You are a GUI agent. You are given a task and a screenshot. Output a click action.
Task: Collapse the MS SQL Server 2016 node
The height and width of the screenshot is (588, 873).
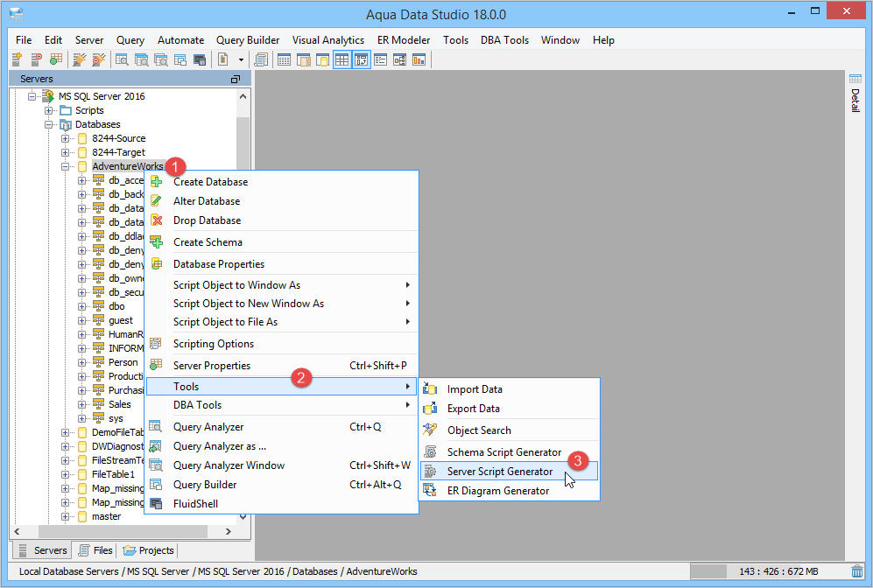(x=32, y=96)
